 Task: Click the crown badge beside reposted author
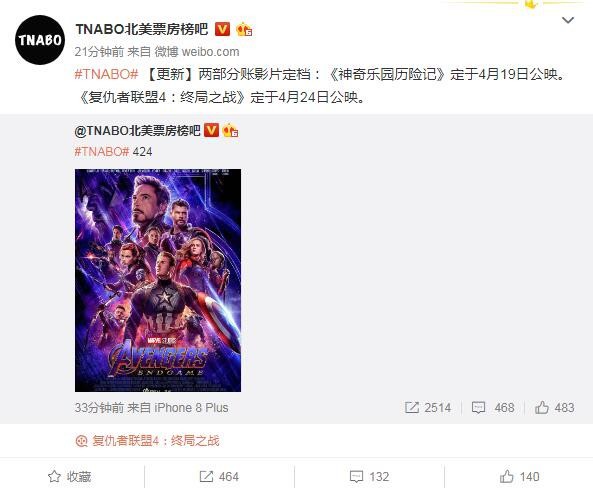tap(230, 130)
